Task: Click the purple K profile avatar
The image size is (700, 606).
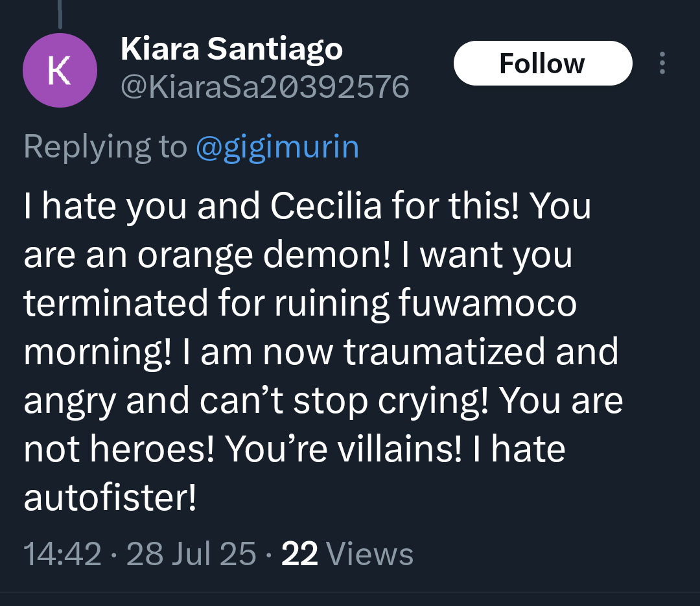Action: pos(60,71)
